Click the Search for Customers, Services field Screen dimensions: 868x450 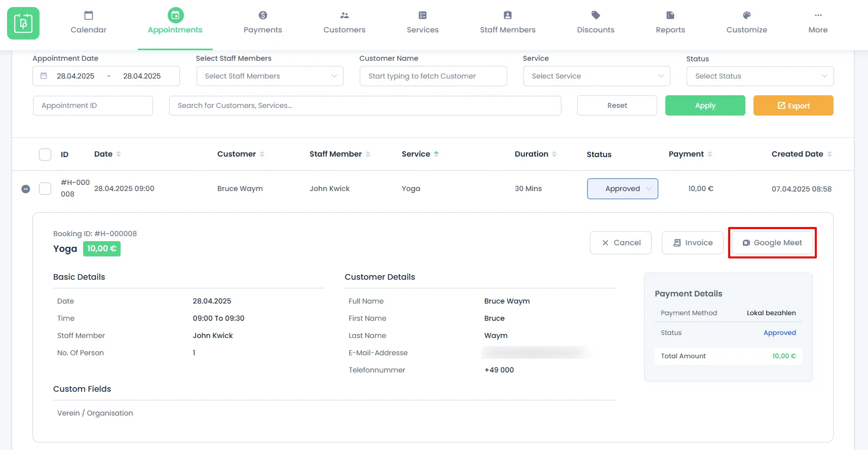coord(365,105)
